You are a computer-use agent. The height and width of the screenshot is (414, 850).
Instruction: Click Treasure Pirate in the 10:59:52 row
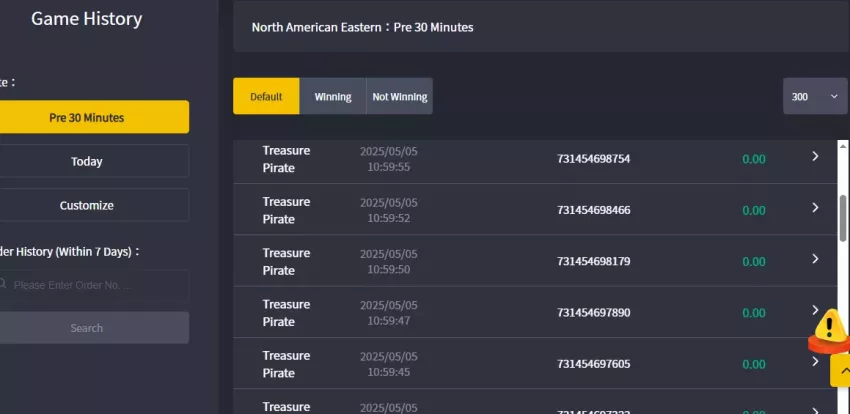tap(286, 210)
